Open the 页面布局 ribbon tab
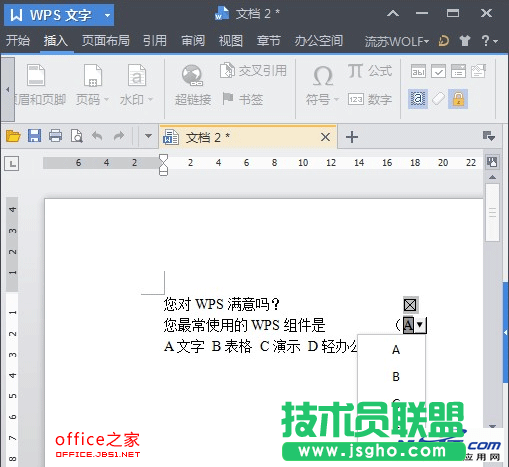This screenshot has height=467, width=509. [x=106, y=41]
